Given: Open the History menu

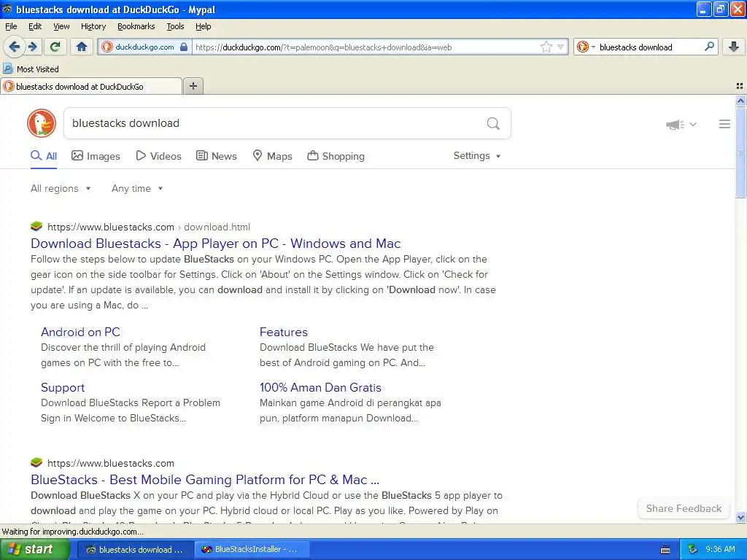Looking at the screenshot, I should tap(93, 26).
